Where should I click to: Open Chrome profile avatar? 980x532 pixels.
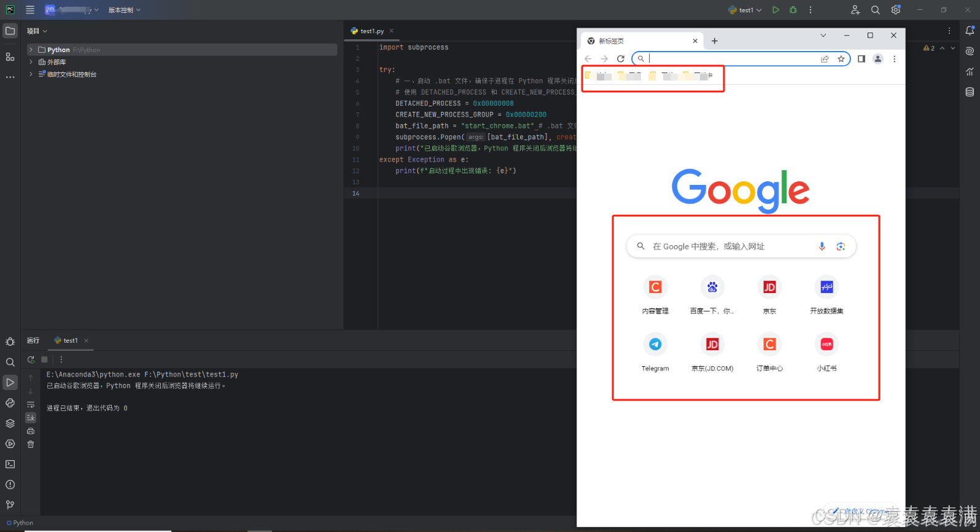[x=878, y=59]
